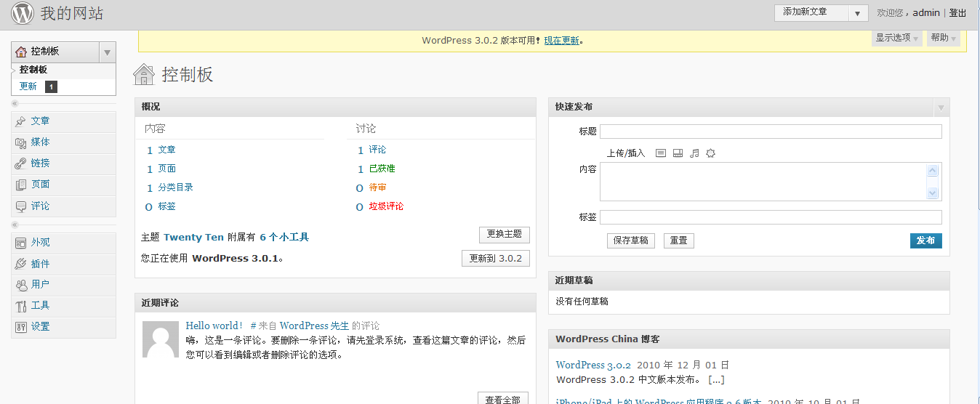This screenshot has height=404, width=980.
Task: Open the 显示选项 screen options dropdown
Action: pyautogui.click(x=897, y=38)
